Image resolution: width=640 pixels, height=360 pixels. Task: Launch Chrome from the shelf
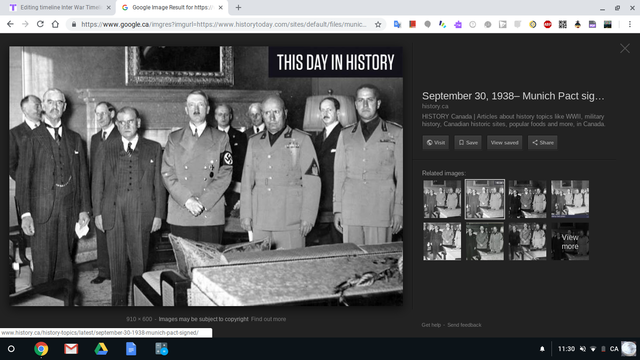(x=41, y=349)
